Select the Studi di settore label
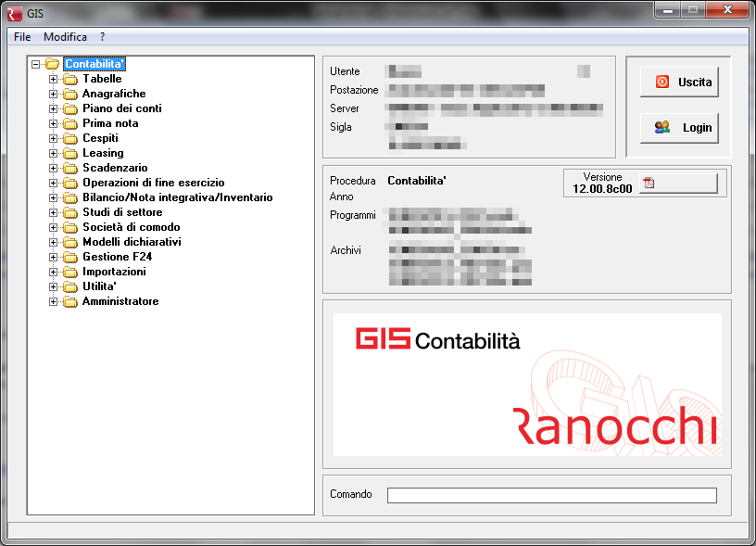The image size is (756, 546). [x=122, y=212]
